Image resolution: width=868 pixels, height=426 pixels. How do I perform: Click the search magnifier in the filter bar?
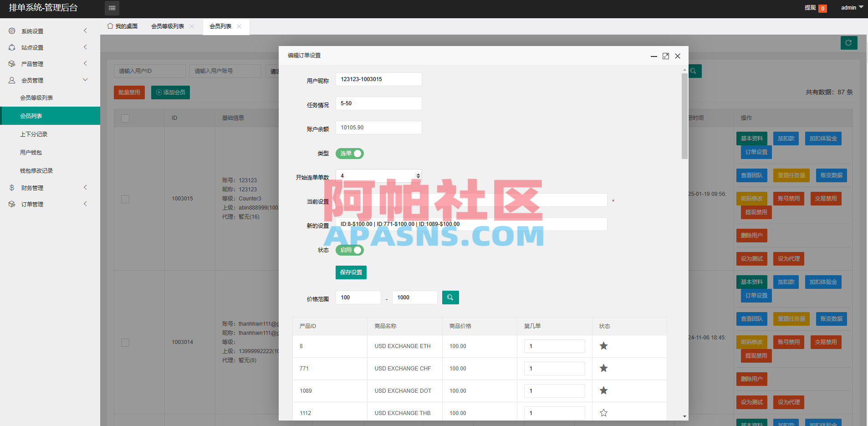point(693,71)
